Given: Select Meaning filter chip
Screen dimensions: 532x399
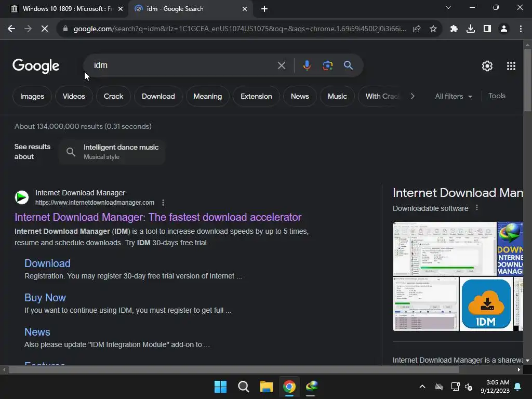Looking at the screenshot, I should (x=208, y=96).
